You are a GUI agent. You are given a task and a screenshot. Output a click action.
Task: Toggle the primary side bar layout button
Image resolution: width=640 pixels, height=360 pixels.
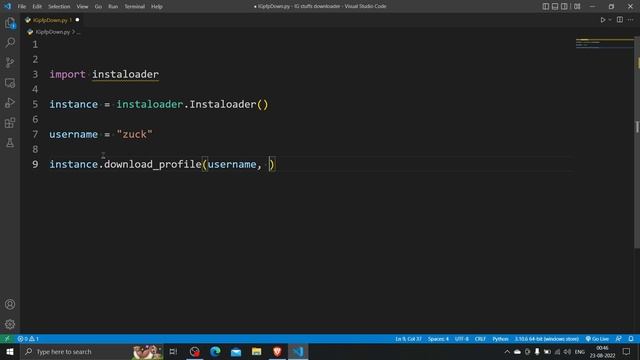pos(546,7)
